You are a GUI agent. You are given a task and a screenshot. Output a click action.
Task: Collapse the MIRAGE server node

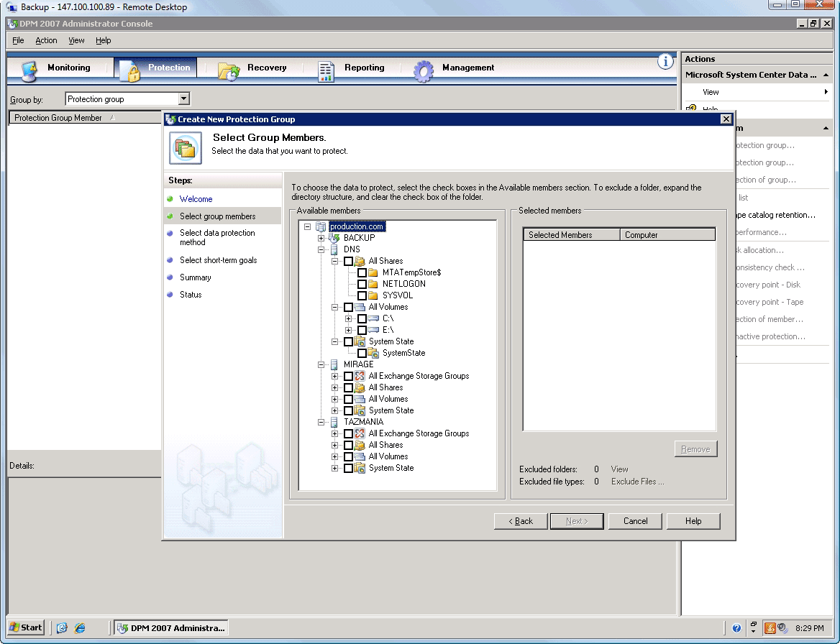[x=321, y=364]
